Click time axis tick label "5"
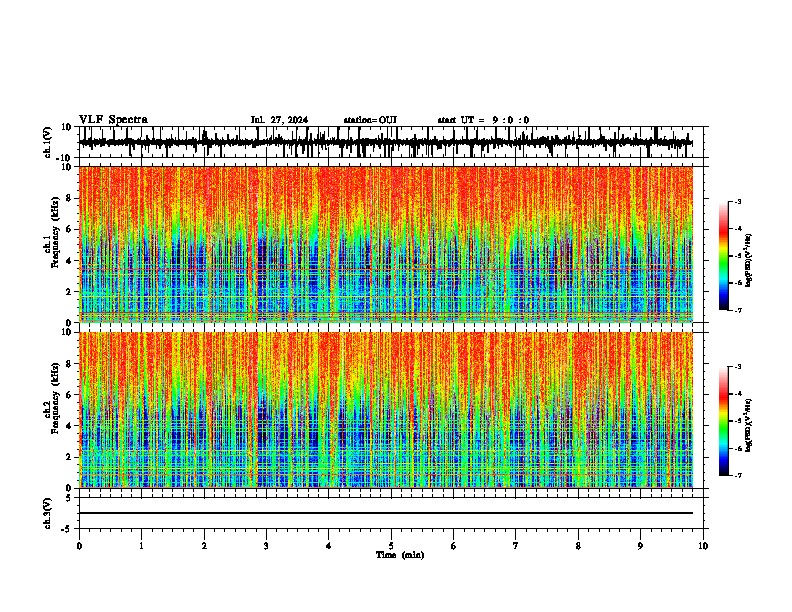Screen dimensions: 792x612 click(391, 546)
